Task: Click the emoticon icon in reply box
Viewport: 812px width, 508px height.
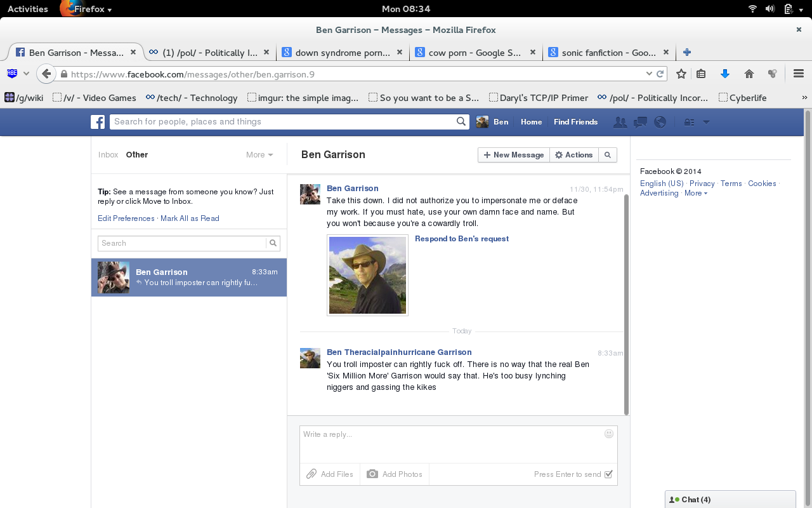Action: click(x=608, y=434)
